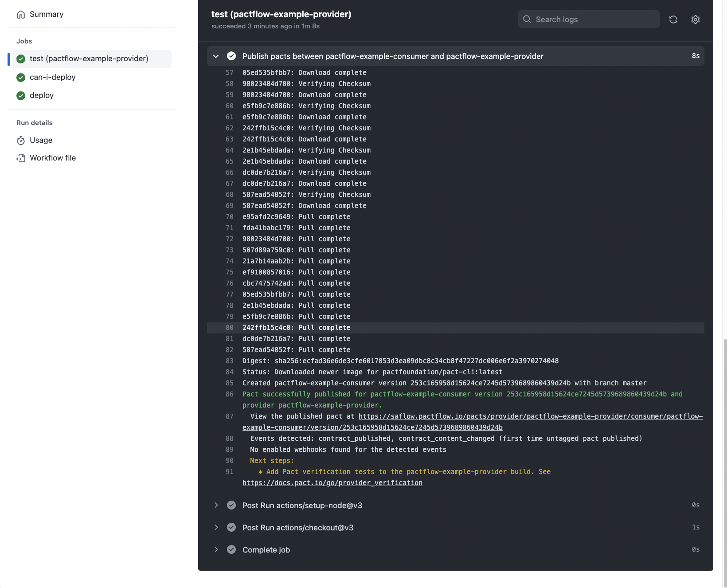Expand the Complete job step
Image resolution: width=727 pixels, height=588 pixels.
pos(216,549)
